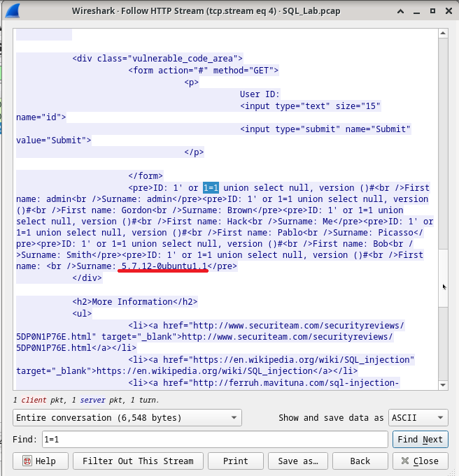
Task: Click the Print button
Action: point(236,461)
